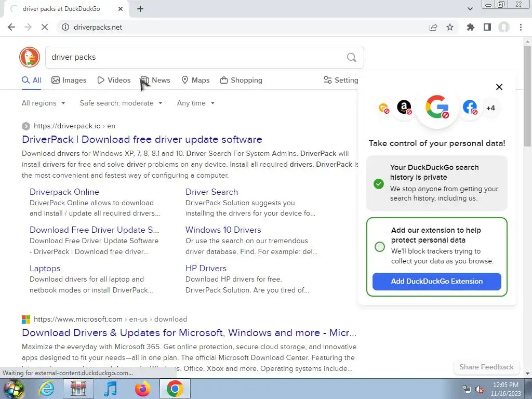Screen dimensions: 532x399
Task: Stop loading the page
Action: click(x=45, y=27)
